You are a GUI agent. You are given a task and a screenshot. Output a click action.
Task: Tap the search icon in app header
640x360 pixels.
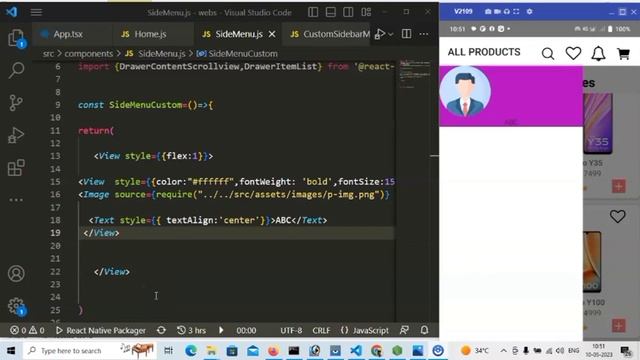tap(548, 53)
